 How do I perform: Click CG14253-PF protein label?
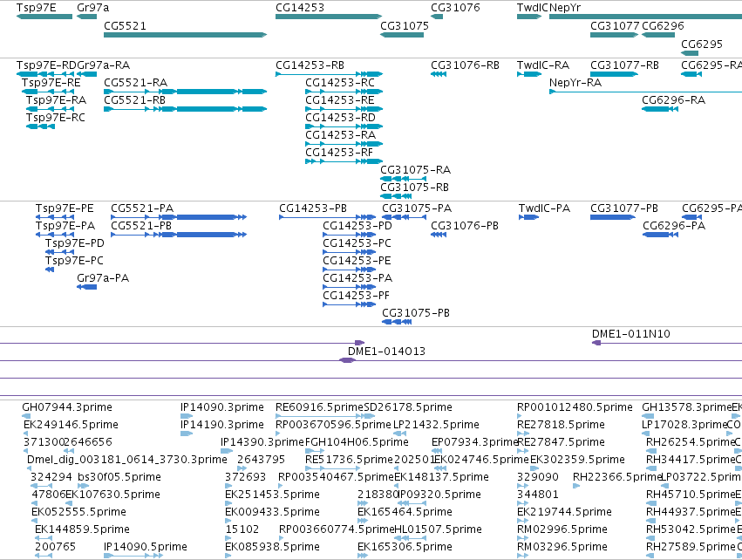pyautogui.click(x=356, y=296)
